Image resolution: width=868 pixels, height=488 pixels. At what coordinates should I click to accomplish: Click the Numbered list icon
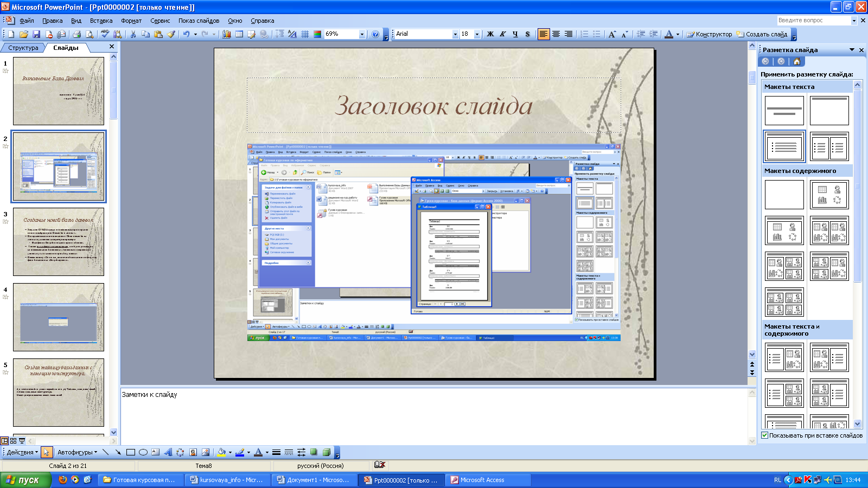tap(584, 34)
